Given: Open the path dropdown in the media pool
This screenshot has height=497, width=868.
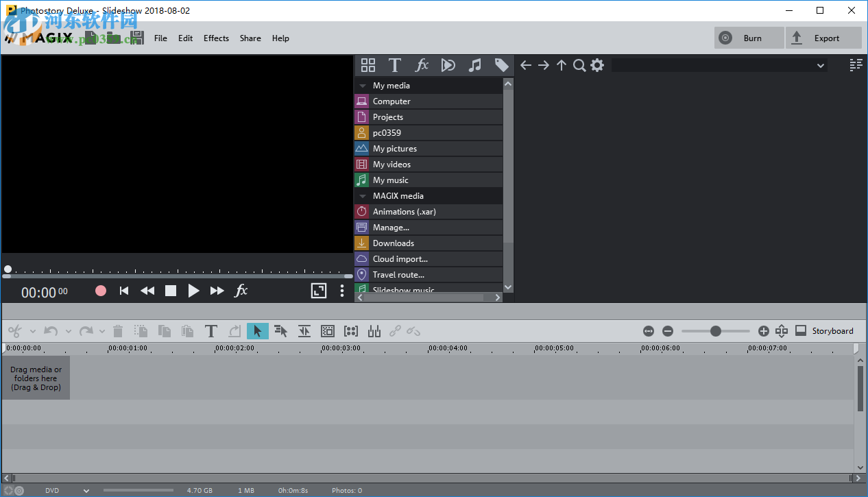Looking at the screenshot, I should point(821,65).
